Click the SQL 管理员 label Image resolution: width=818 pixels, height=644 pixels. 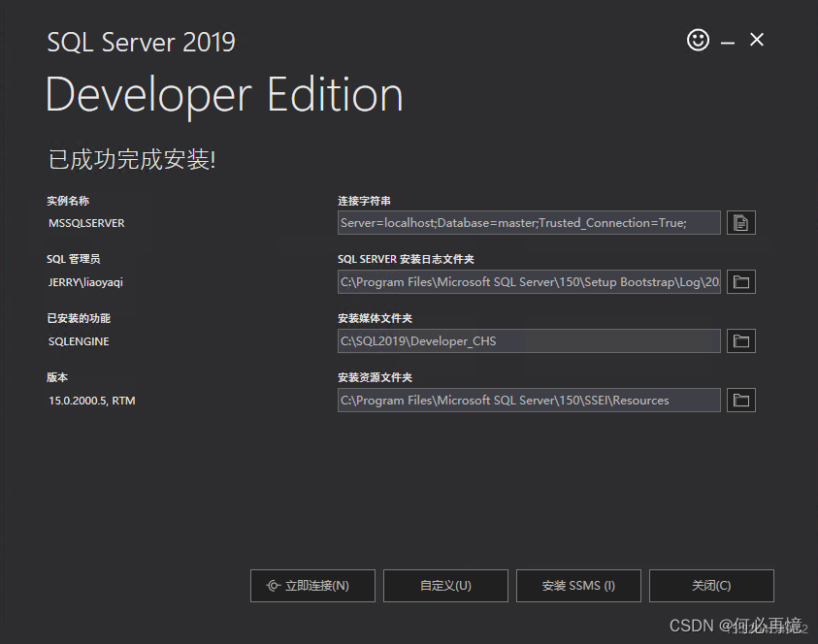[x=73, y=259]
